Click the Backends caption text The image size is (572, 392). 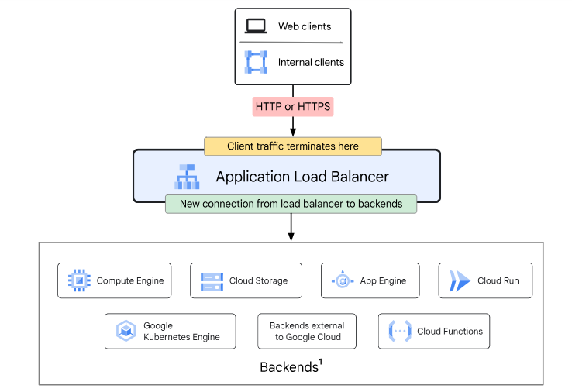(289, 367)
